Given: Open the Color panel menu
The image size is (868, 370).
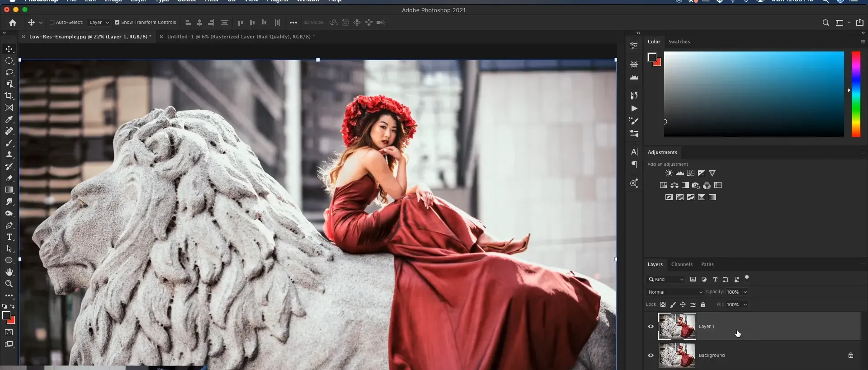Looking at the screenshot, I should [863, 42].
